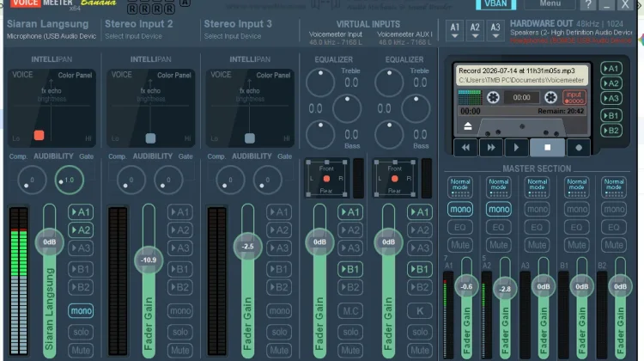This screenshot has height=361, width=644.
Task: Select input device for Stereo Input 2
Action: (133, 36)
